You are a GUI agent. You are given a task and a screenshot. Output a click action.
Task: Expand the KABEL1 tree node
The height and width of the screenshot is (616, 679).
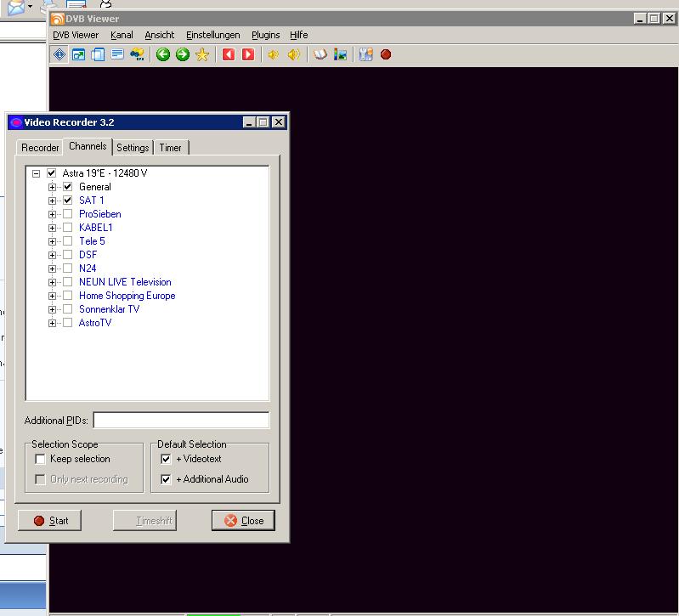(x=52, y=228)
